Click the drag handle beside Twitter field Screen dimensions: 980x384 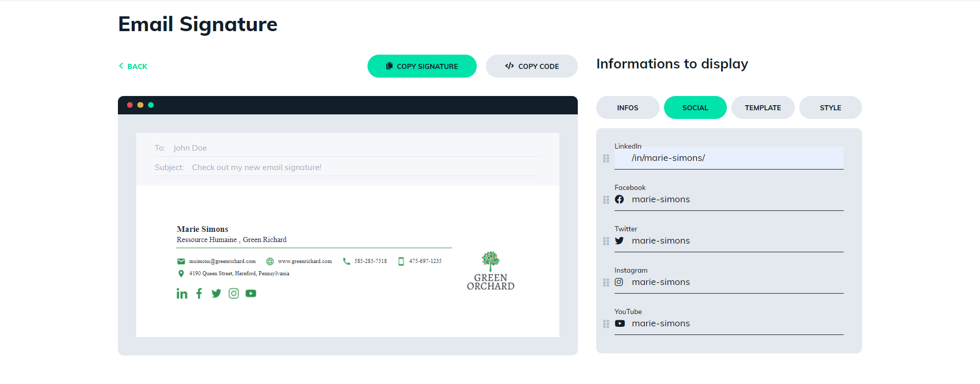606,241
